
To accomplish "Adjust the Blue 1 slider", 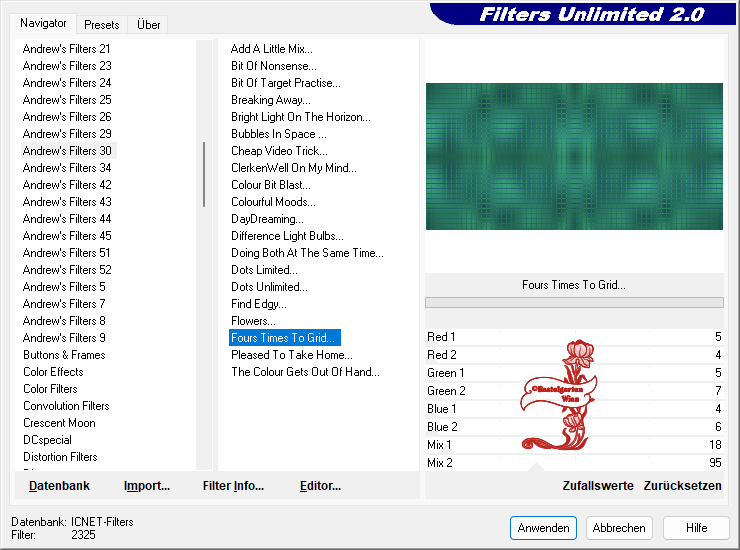I will 574,408.
